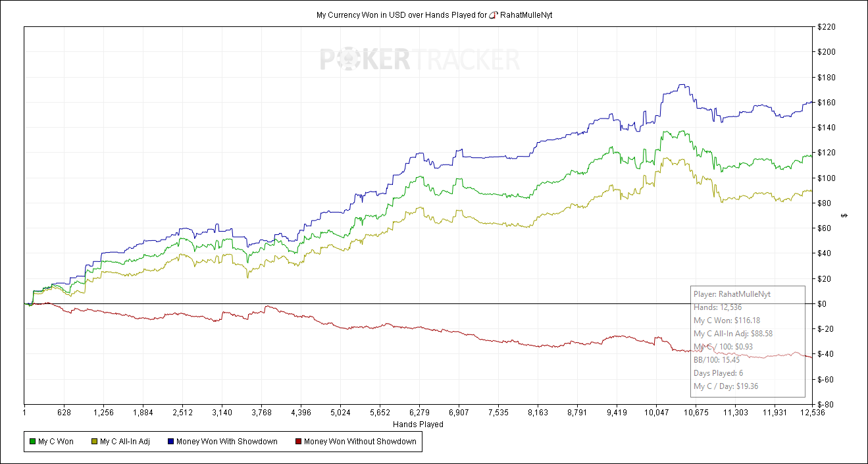Click the 6,279 tick label on x-axis
868x464 pixels.
419,413
